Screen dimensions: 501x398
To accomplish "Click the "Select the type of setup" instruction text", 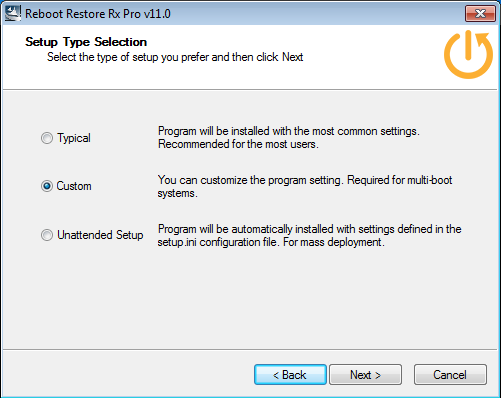I will (x=175, y=57).
